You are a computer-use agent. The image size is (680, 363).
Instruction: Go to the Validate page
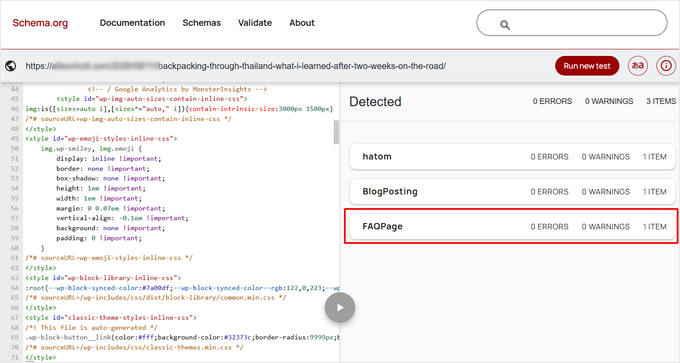(x=255, y=23)
